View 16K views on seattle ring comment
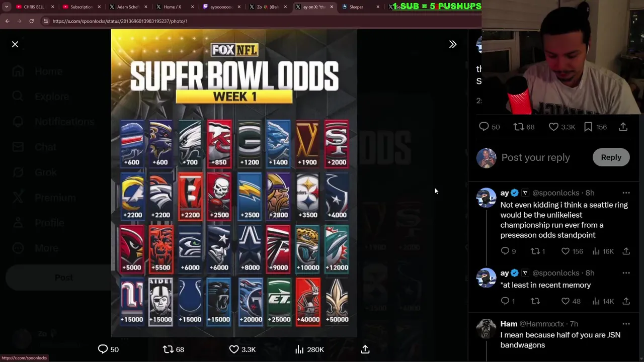 click(x=603, y=251)
